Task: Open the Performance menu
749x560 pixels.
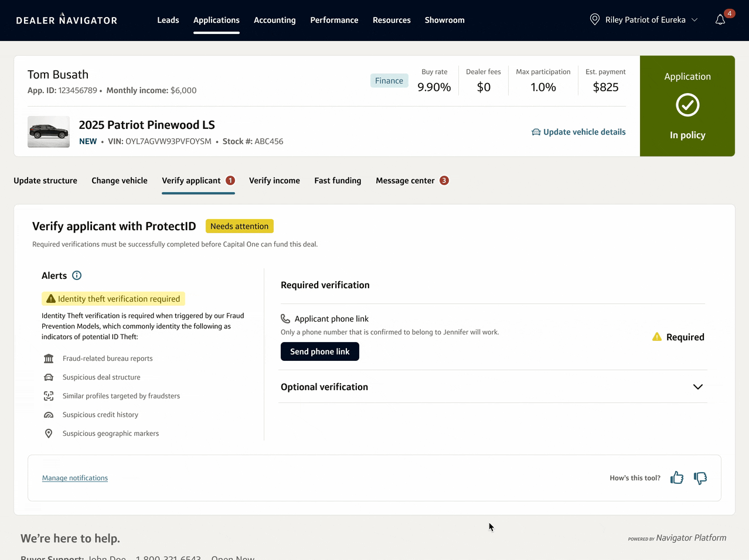Action: pos(334,20)
